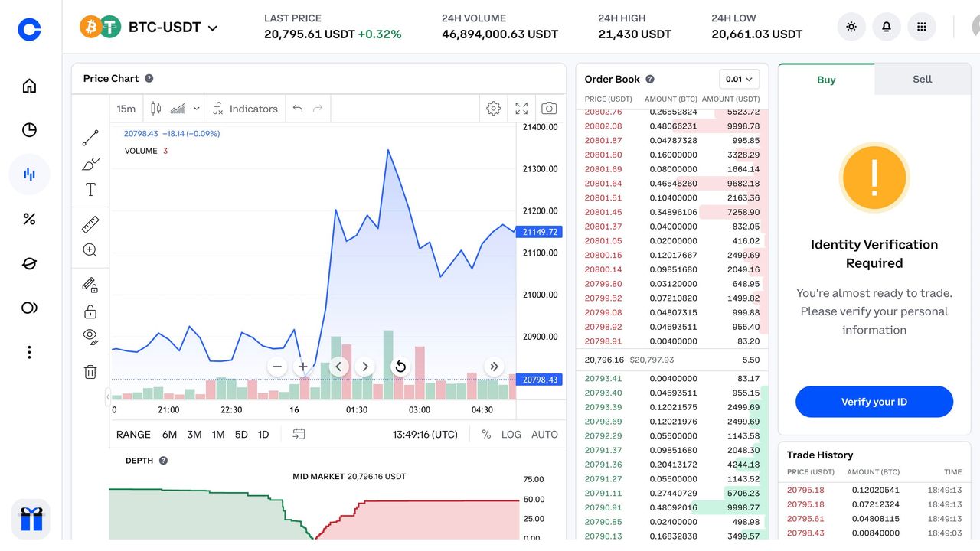This screenshot has width=980, height=551.
Task: Open chart settings gear
Action: tap(494, 109)
